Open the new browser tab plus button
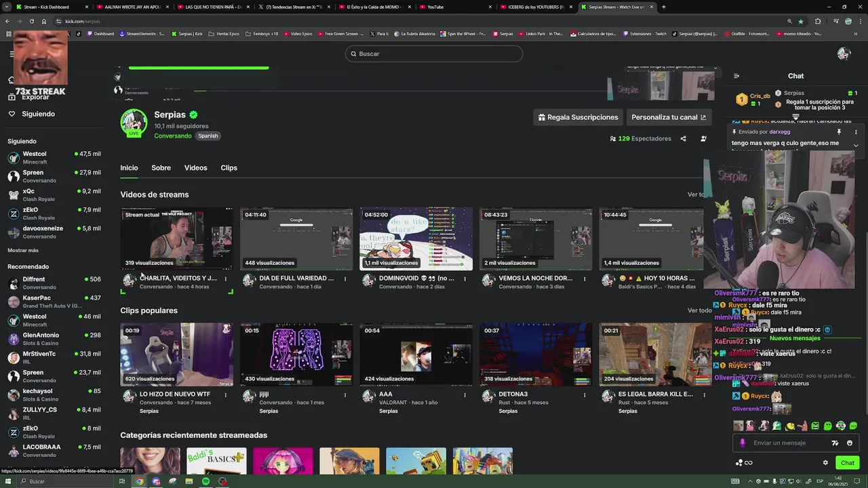 (x=663, y=7)
